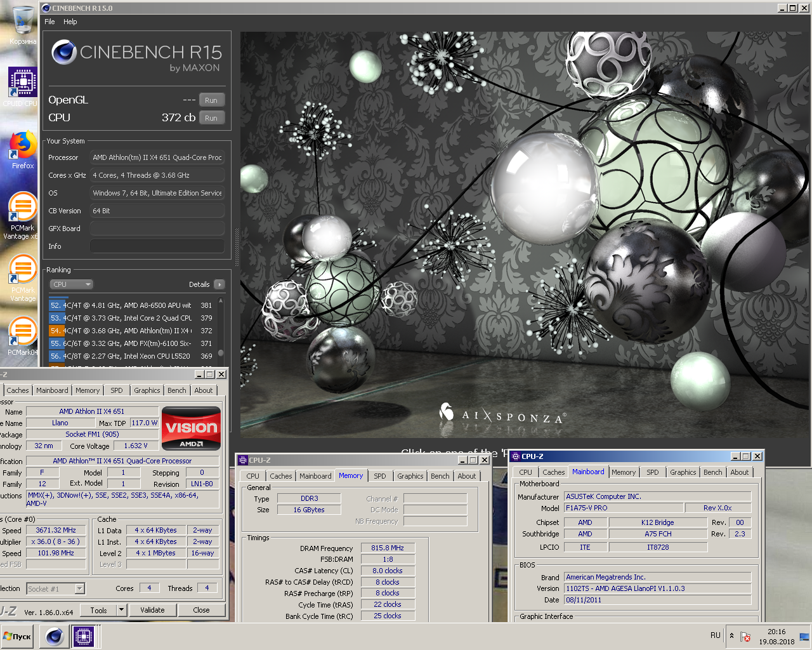Click the Validate button in CPU-Z

152,610
